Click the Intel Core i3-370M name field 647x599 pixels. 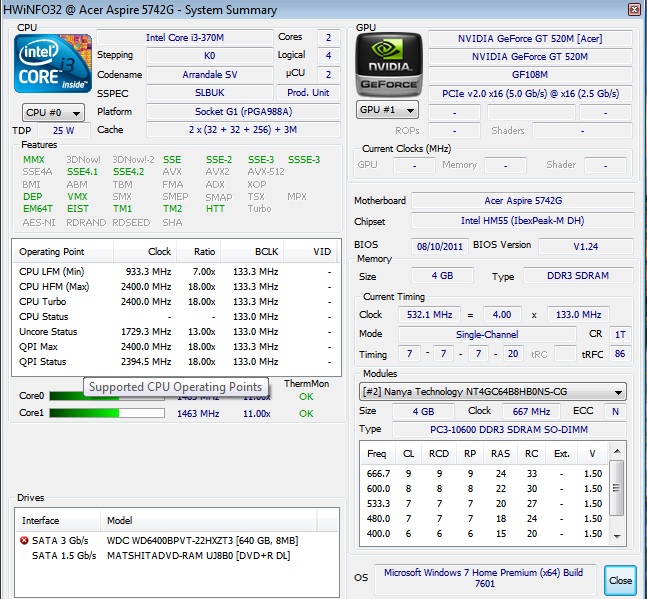[x=185, y=38]
